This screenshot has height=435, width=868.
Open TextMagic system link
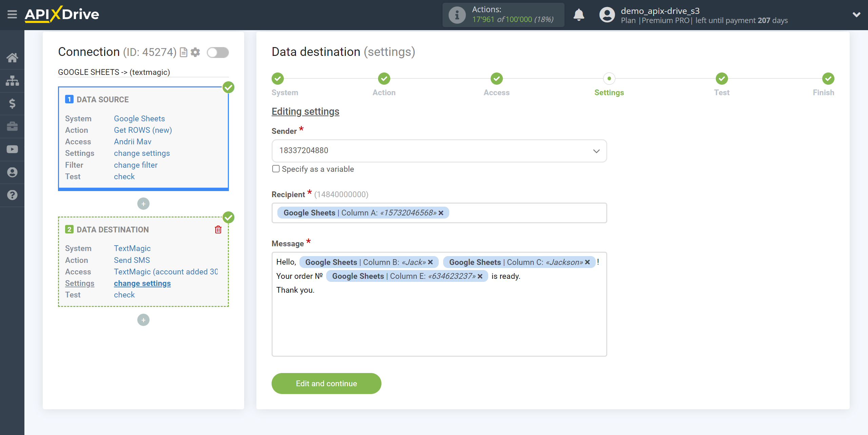click(132, 248)
